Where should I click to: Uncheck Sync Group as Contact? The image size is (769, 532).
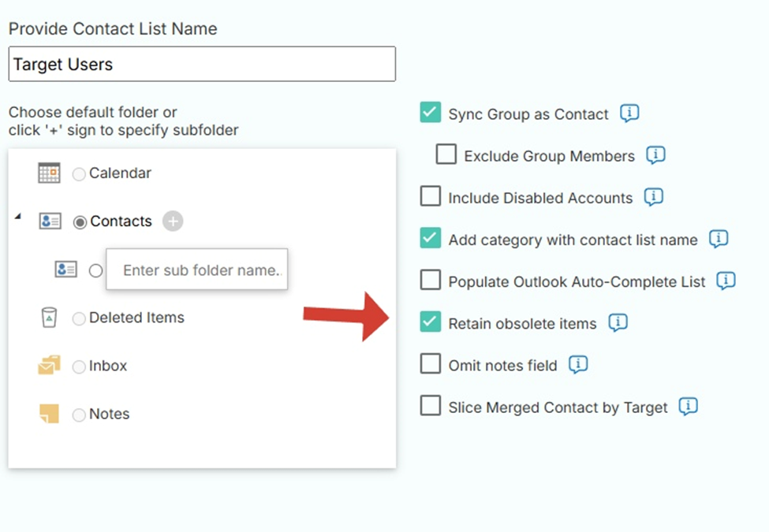click(x=430, y=112)
